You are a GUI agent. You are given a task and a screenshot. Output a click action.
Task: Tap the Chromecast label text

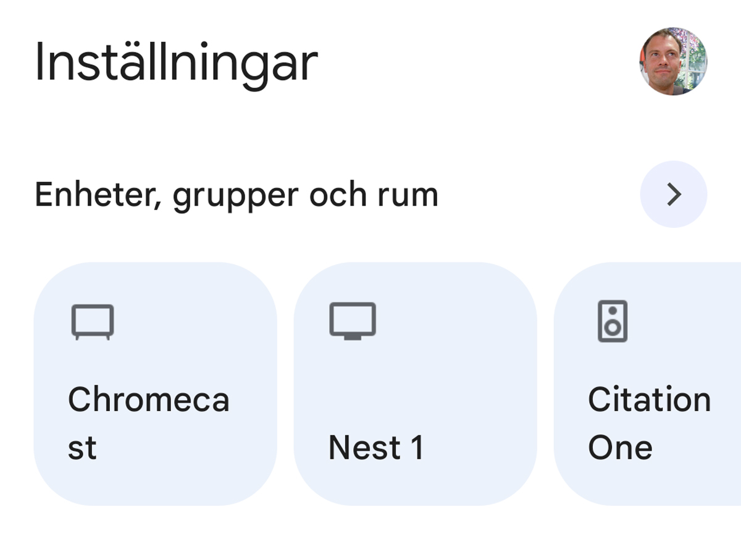149,423
